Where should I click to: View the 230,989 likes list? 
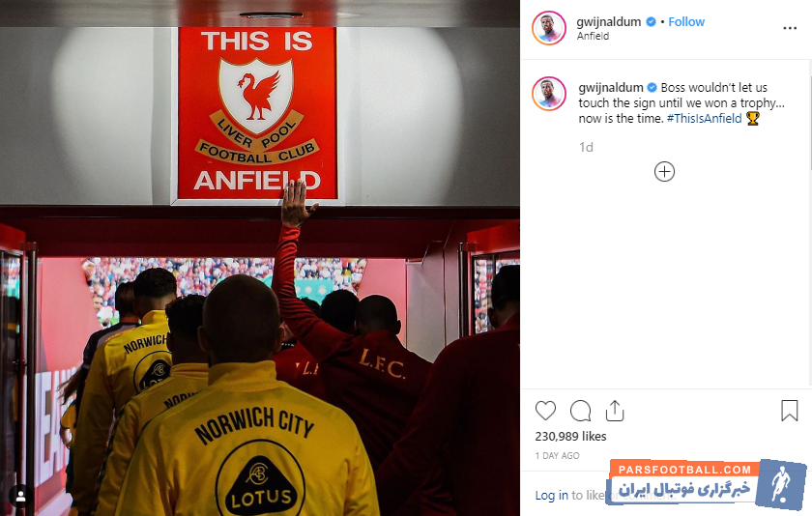pos(570,437)
